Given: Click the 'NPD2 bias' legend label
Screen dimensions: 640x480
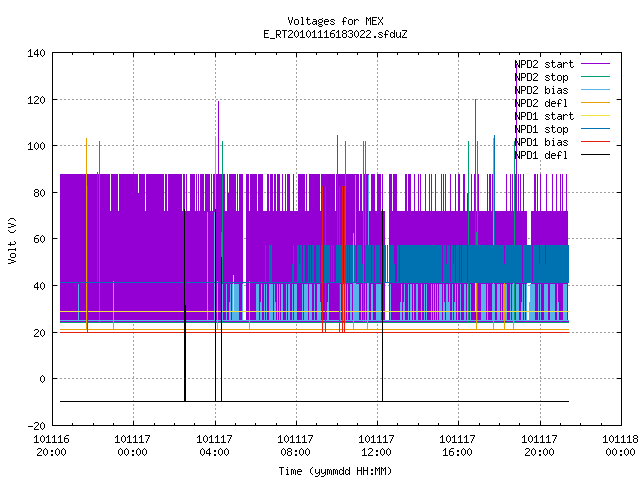Looking at the screenshot, I should tap(541, 90).
